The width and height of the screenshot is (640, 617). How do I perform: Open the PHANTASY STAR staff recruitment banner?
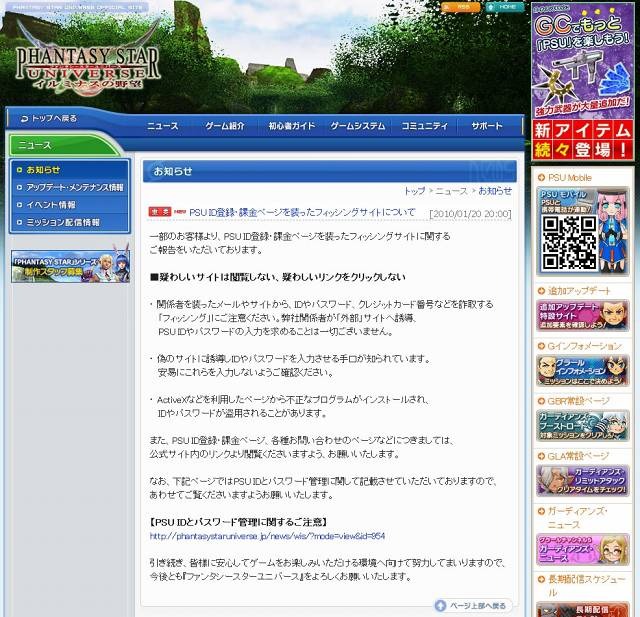pos(71,265)
